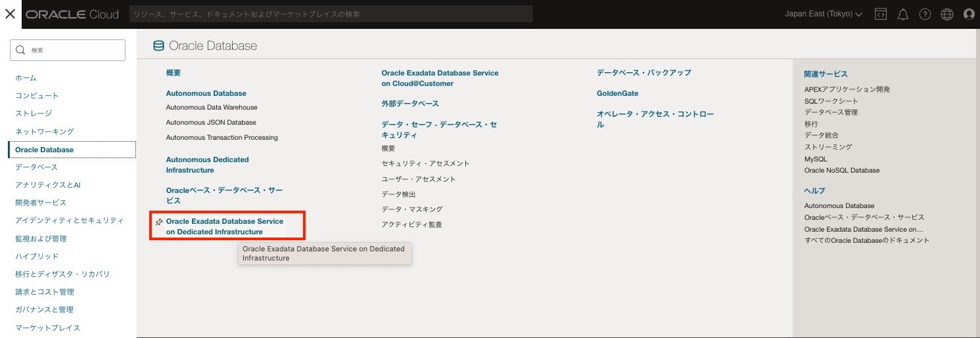This screenshot has width=980, height=338.
Task: Open データ検出
Action: (x=398, y=194)
